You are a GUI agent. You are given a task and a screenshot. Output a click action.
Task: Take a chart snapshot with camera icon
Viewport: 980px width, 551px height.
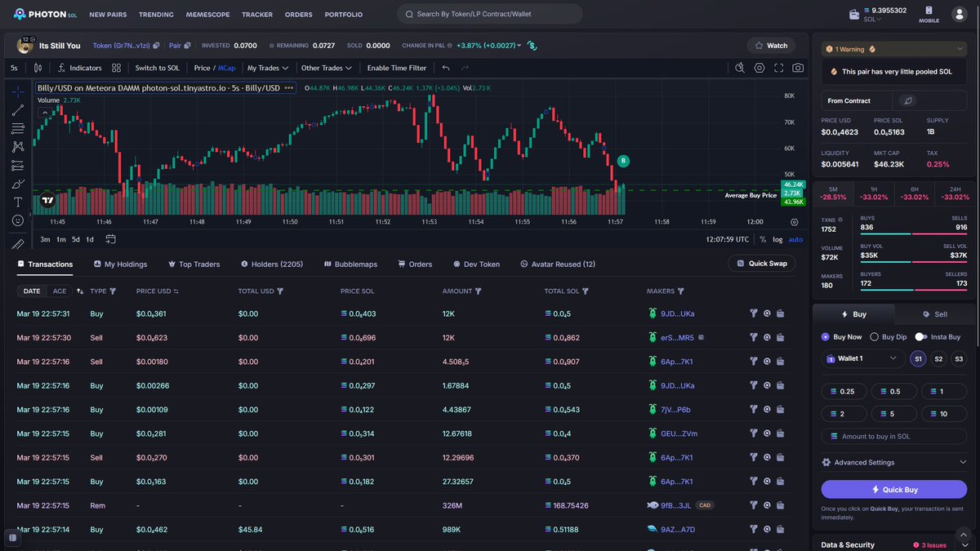(798, 68)
